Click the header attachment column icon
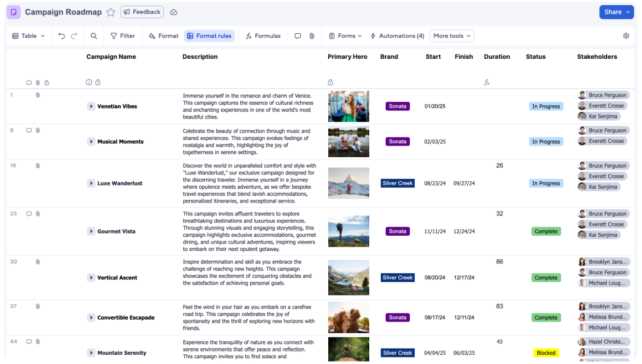The height and width of the screenshot is (364, 642). tap(38, 83)
